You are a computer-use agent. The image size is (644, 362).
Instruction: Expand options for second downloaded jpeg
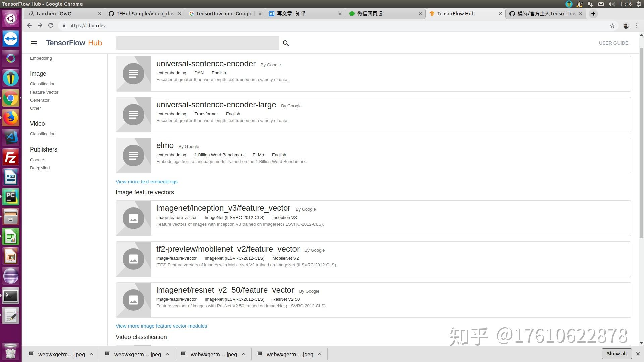pyautogui.click(x=167, y=354)
